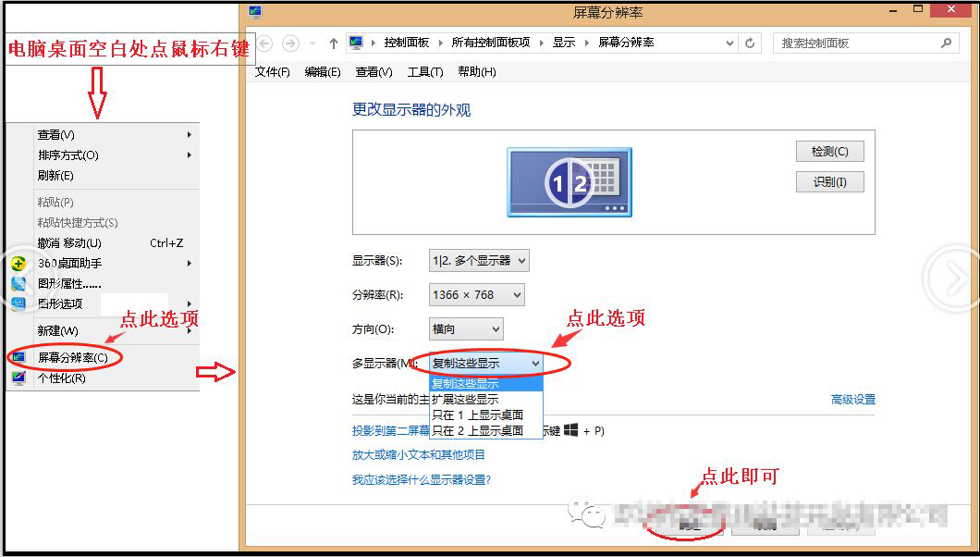Viewport: 980px width, 557px height.
Task: Expand the 360桌面助手 submenu arrow
Action: pos(189,263)
